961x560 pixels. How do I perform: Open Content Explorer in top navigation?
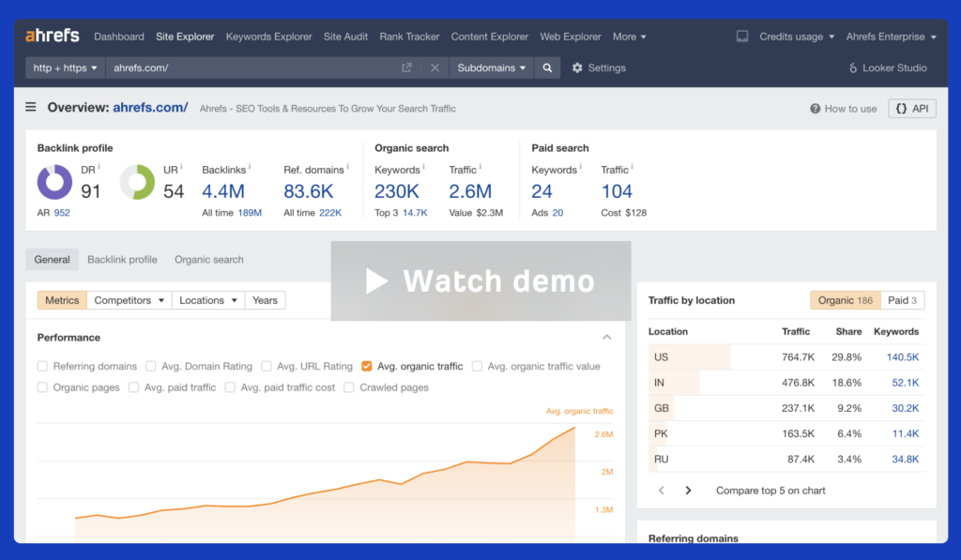click(489, 37)
